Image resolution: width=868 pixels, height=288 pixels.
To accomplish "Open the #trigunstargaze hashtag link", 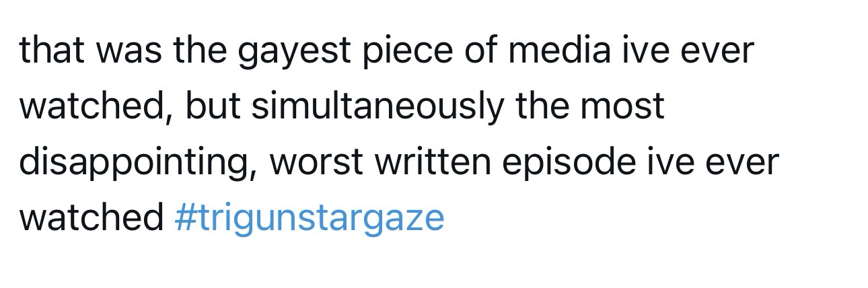I will (309, 218).
